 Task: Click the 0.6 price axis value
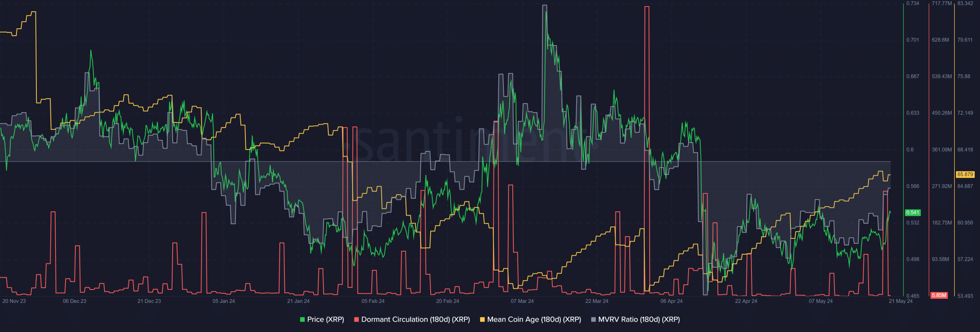click(910, 150)
